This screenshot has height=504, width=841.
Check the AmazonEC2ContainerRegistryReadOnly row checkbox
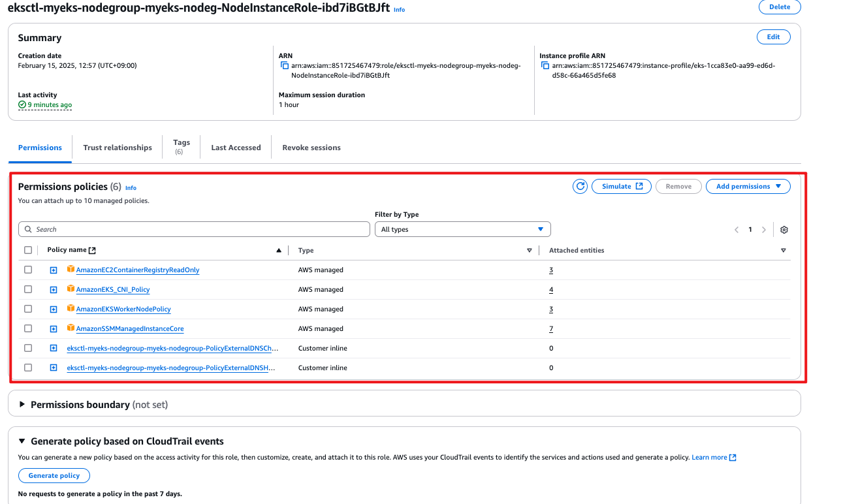(x=28, y=270)
